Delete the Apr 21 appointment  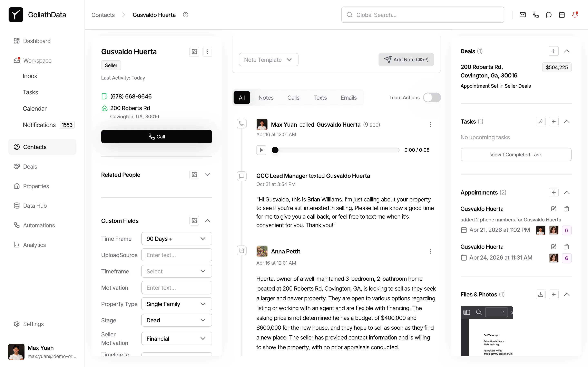click(567, 209)
